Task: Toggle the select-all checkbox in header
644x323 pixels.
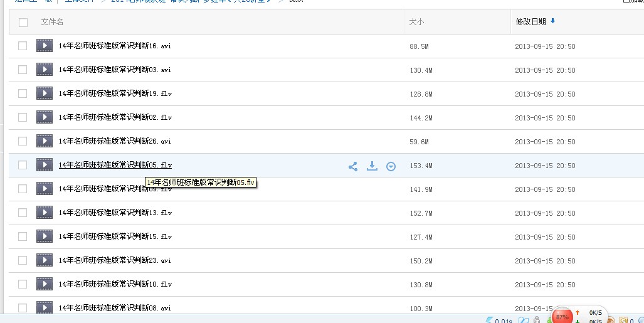Action: [23, 23]
